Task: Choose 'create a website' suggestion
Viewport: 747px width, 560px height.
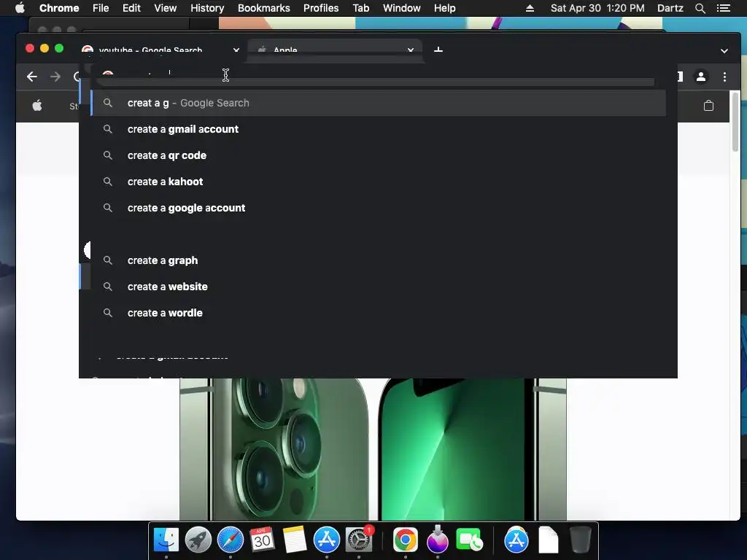Action: [x=379, y=287]
